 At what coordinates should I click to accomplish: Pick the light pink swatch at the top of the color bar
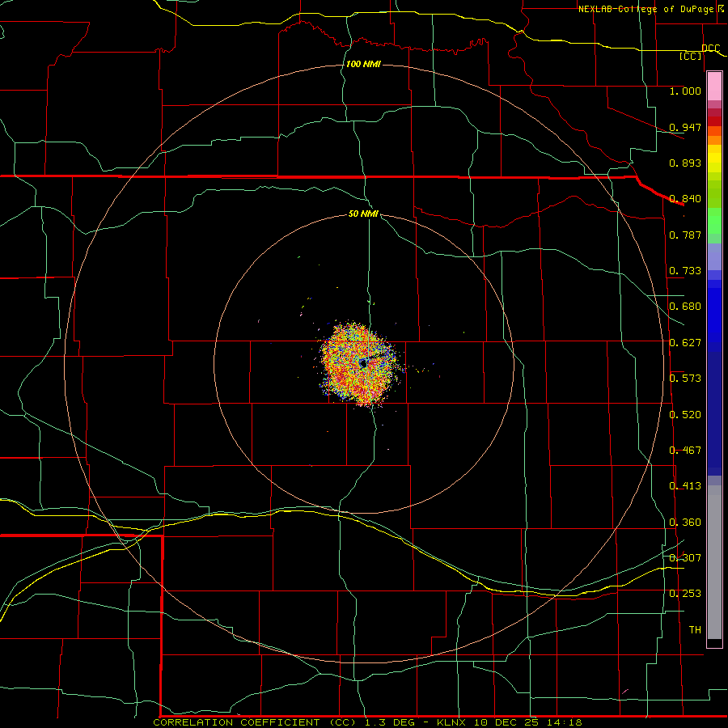coord(714,86)
